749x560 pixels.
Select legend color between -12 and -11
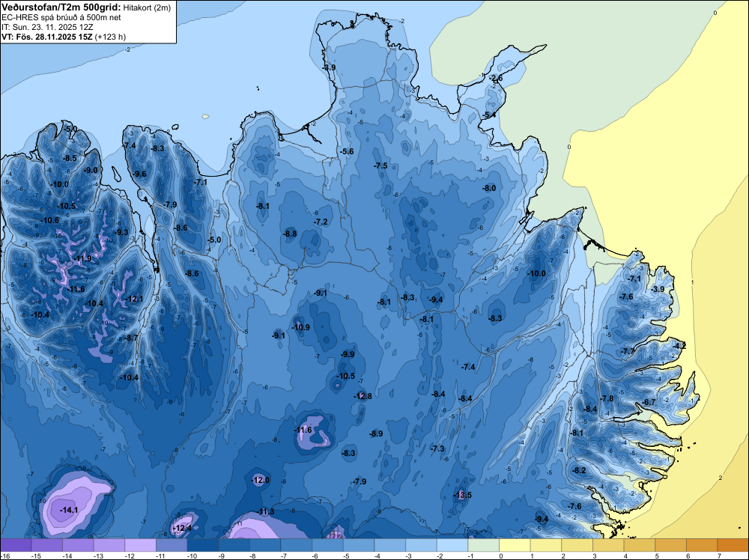click(x=141, y=545)
